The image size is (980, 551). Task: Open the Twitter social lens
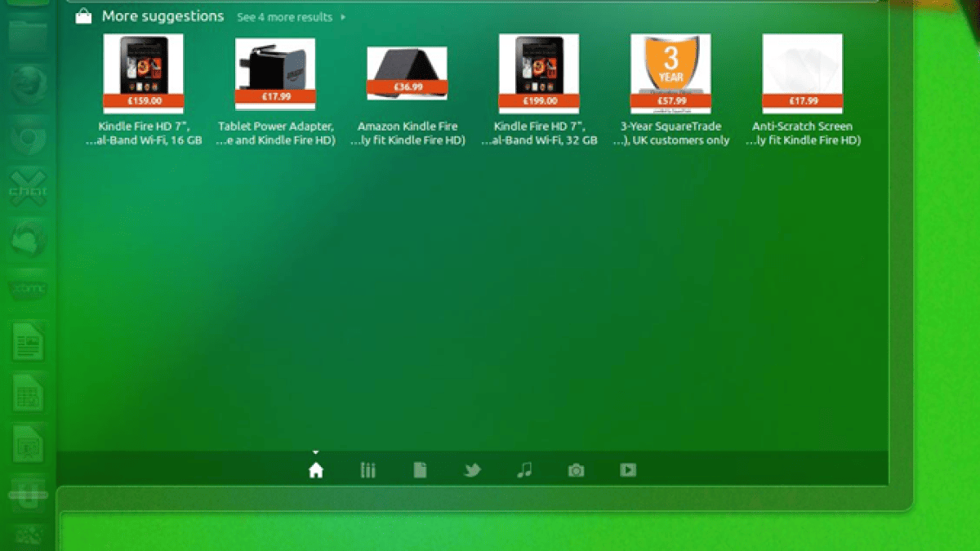[472, 470]
